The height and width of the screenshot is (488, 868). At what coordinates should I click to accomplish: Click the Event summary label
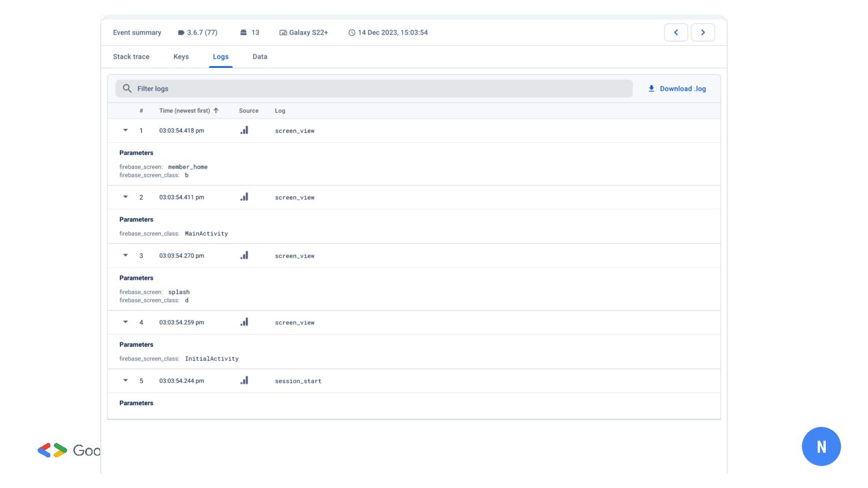tap(137, 32)
